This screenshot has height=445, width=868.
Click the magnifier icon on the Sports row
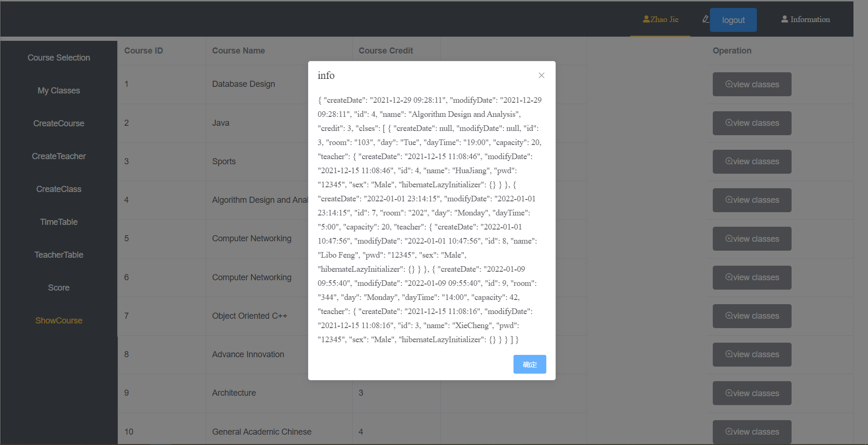(x=728, y=161)
